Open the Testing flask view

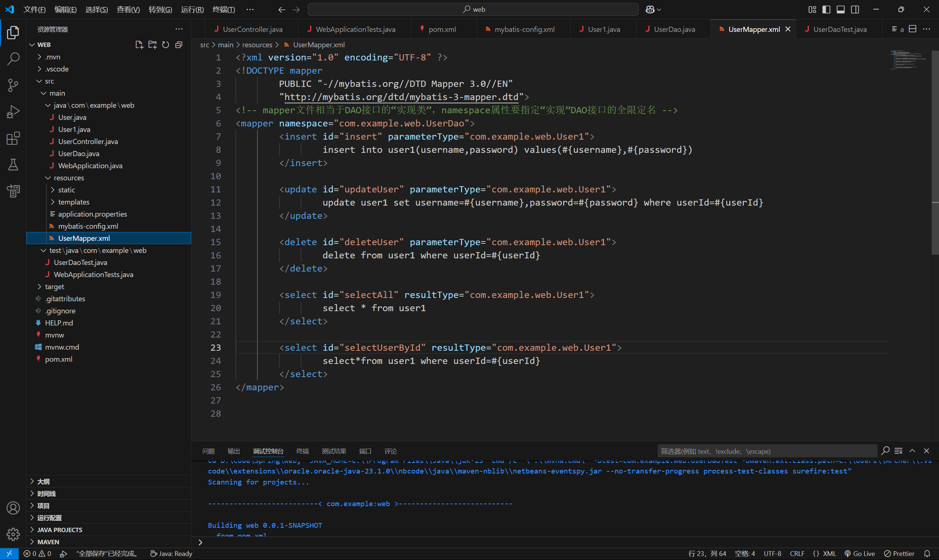[13, 165]
